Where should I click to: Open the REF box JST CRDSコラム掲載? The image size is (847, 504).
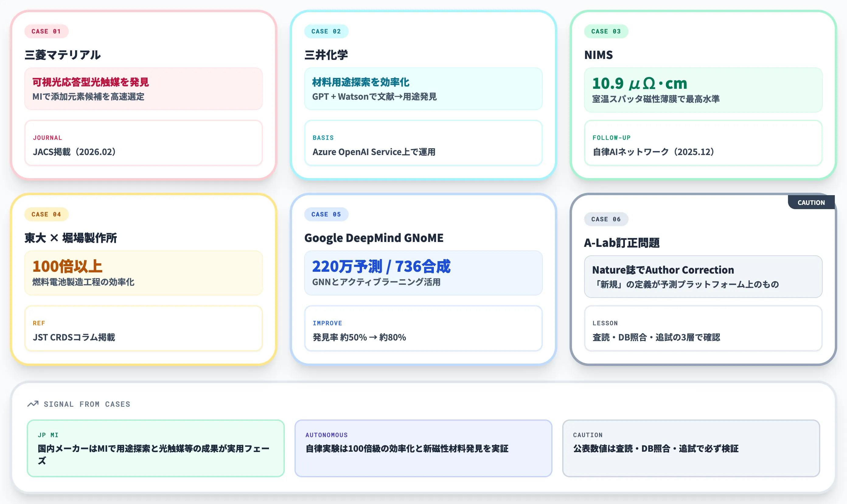coord(143,328)
